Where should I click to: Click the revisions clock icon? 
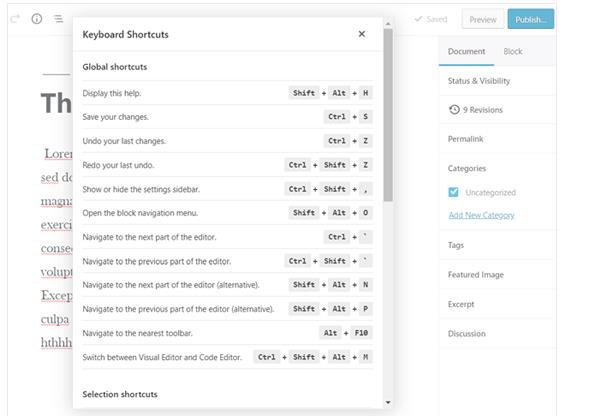point(454,109)
